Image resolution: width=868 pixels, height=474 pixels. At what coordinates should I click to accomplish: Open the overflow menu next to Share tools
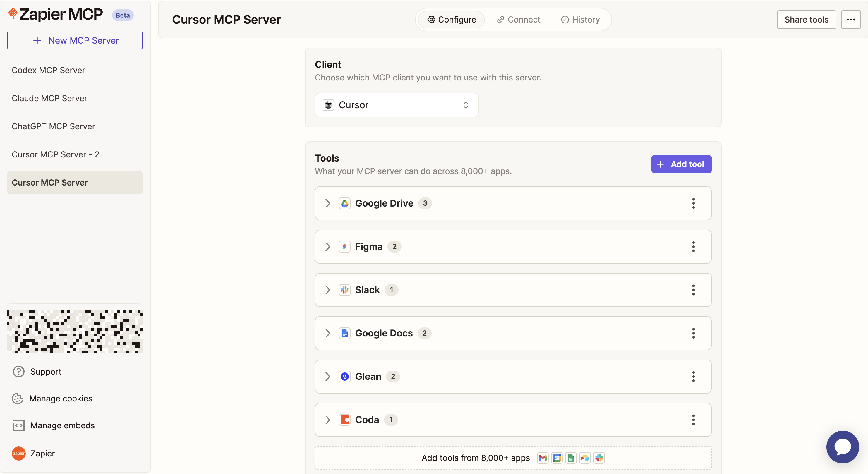851,20
